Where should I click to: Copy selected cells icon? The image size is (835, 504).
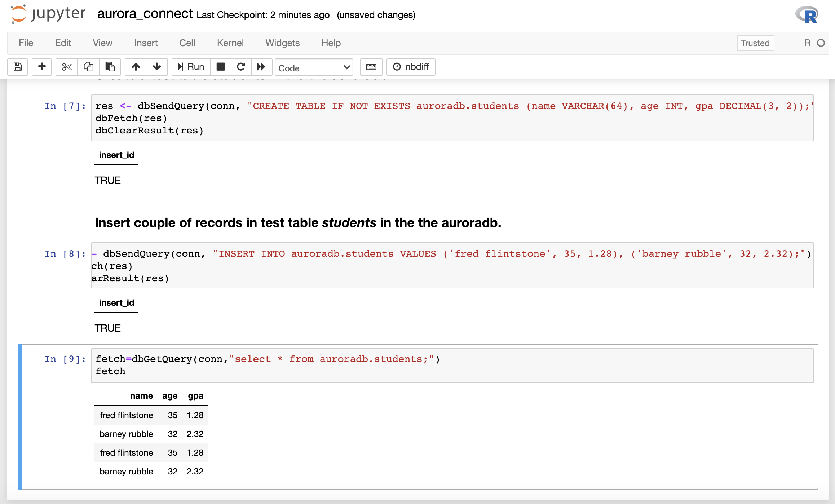pyautogui.click(x=88, y=67)
